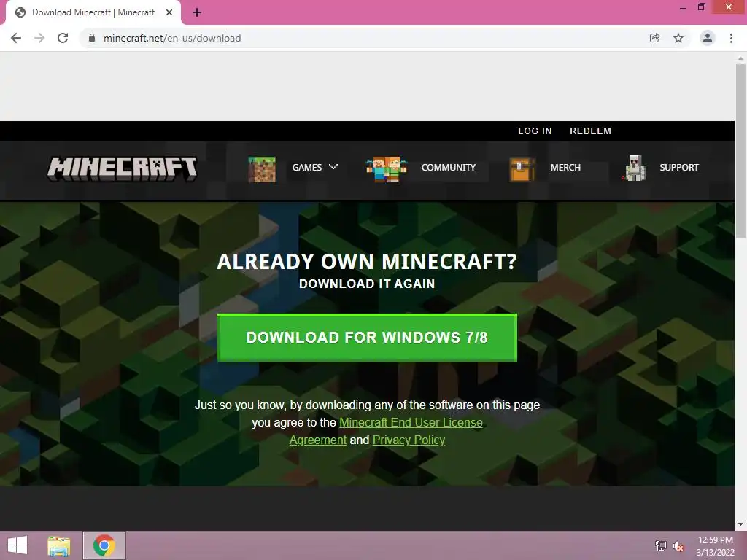The width and height of the screenshot is (747, 560).
Task: Click the LOG IN link
Action: (x=535, y=131)
